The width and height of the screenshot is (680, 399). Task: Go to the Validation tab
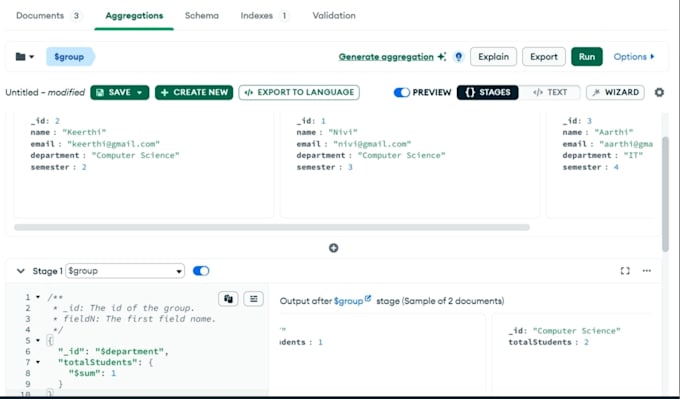click(x=334, y=16)
